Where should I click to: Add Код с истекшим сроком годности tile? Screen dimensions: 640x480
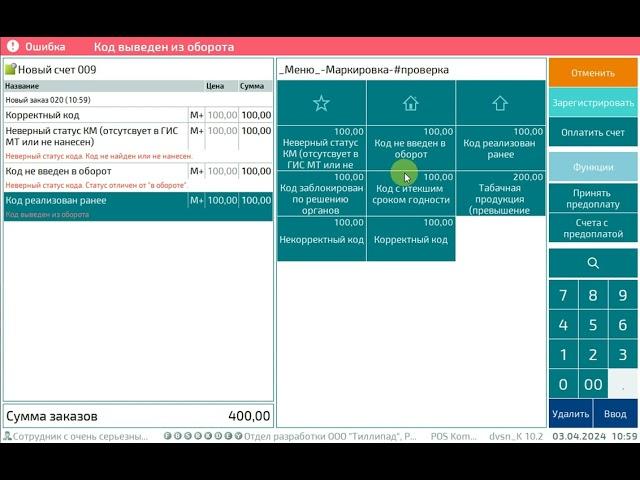coord(411,193)
